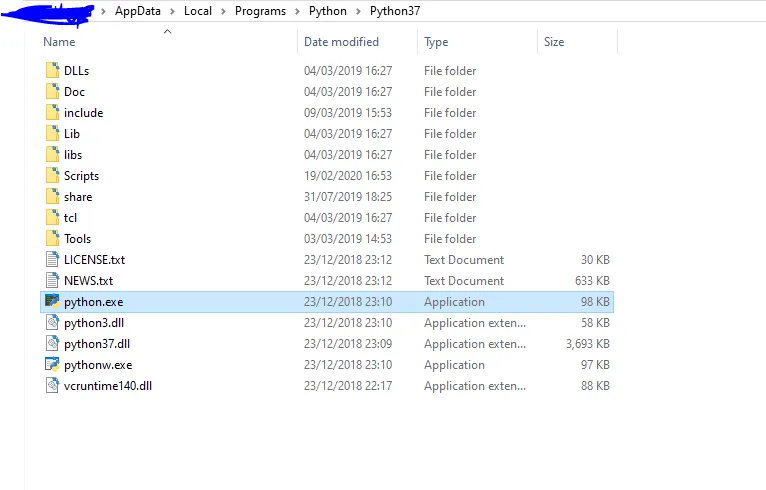Sort files by the Size column header

554,42
